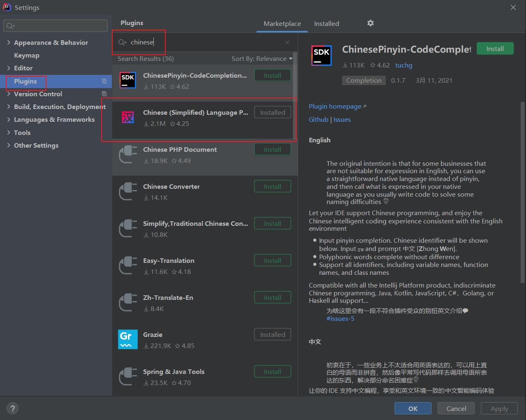Viewport: 526px width, 420px height.
Task: Select the Spring & Java Tools plugin title
Action: click(x=174, y=371)
